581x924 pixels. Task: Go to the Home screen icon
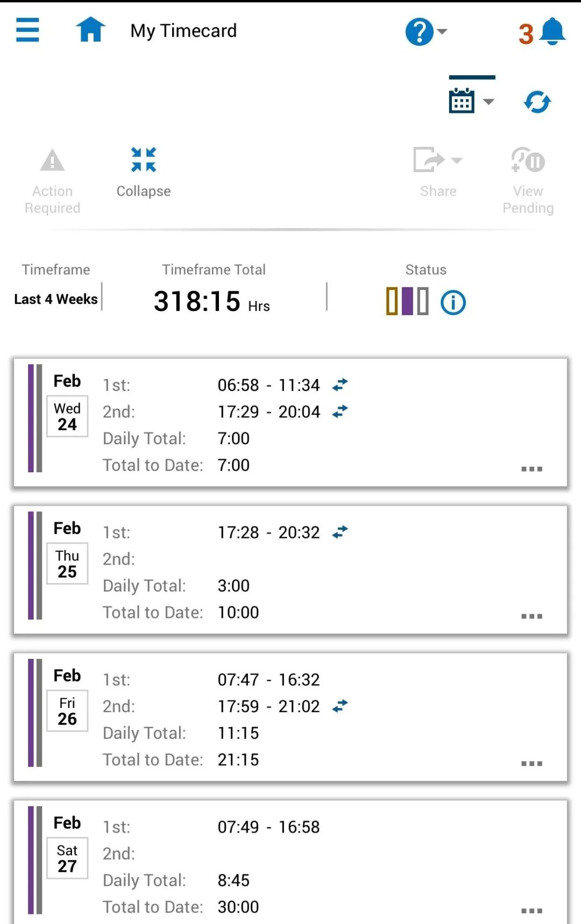(90, 30)
